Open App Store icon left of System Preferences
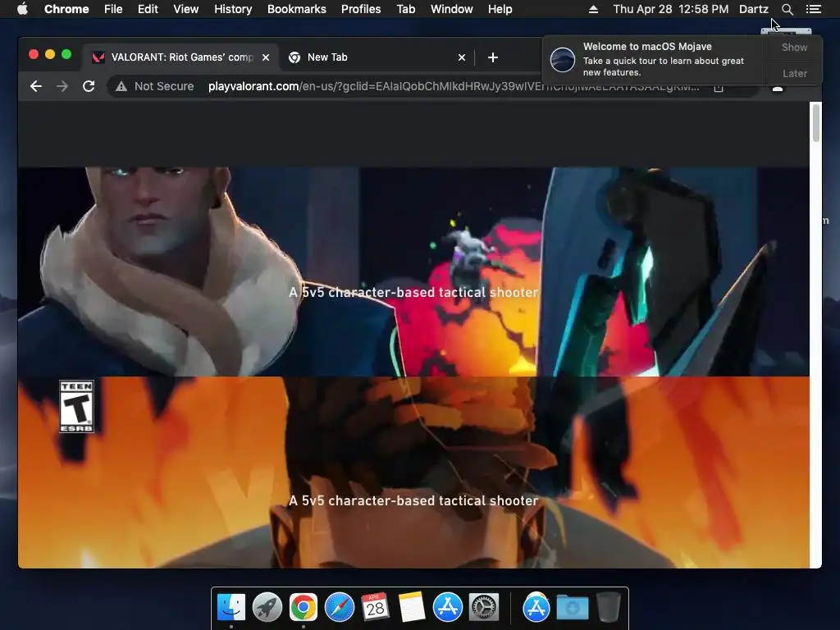 [447, 607]
